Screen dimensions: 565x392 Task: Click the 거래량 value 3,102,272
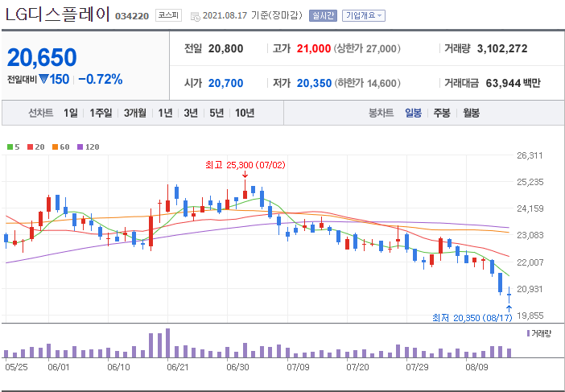click(502, 48)
